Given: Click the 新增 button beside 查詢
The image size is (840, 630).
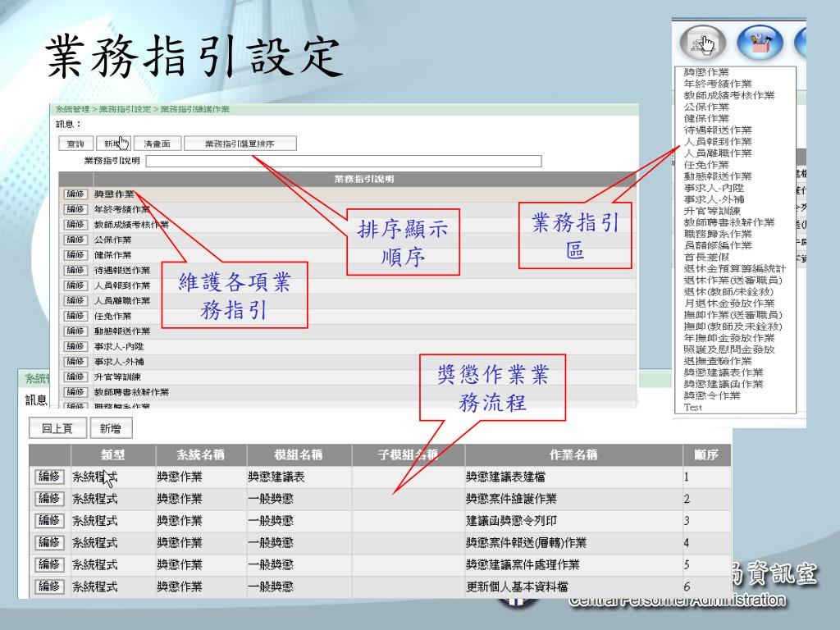Looking at the screenshot, I should [x=113, y=144].
